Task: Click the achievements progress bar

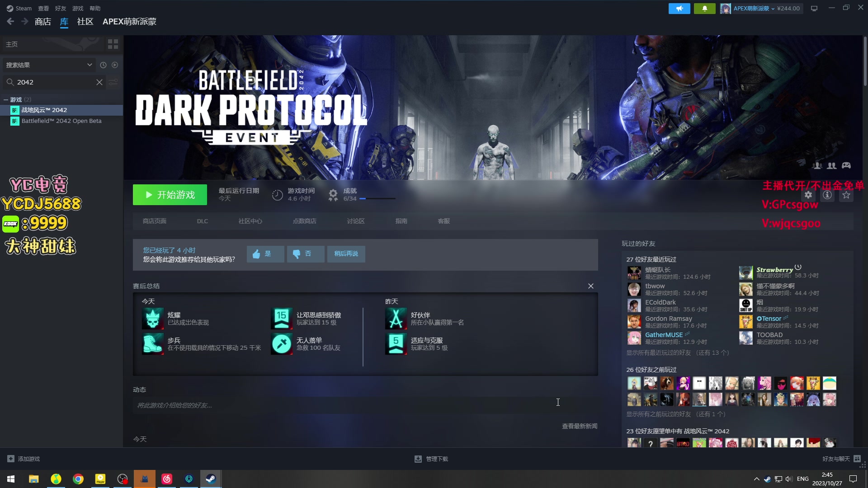Action: (x=377, y=199)
